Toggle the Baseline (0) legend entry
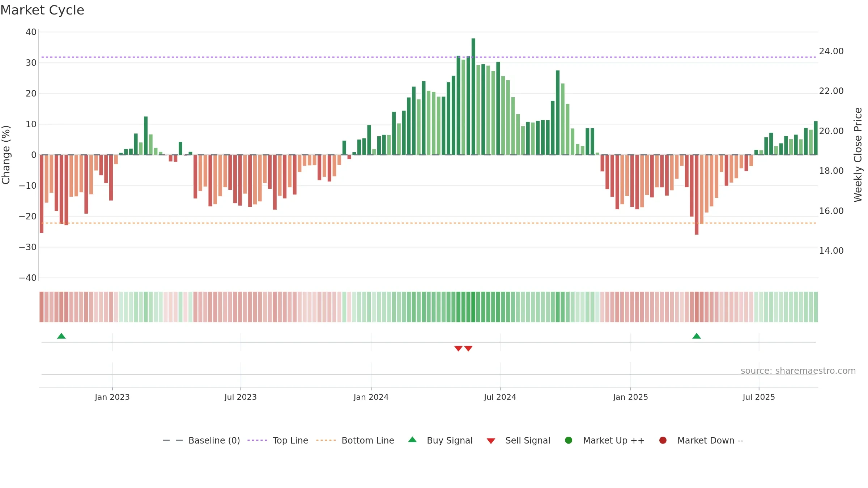 (x=214, y=440)
